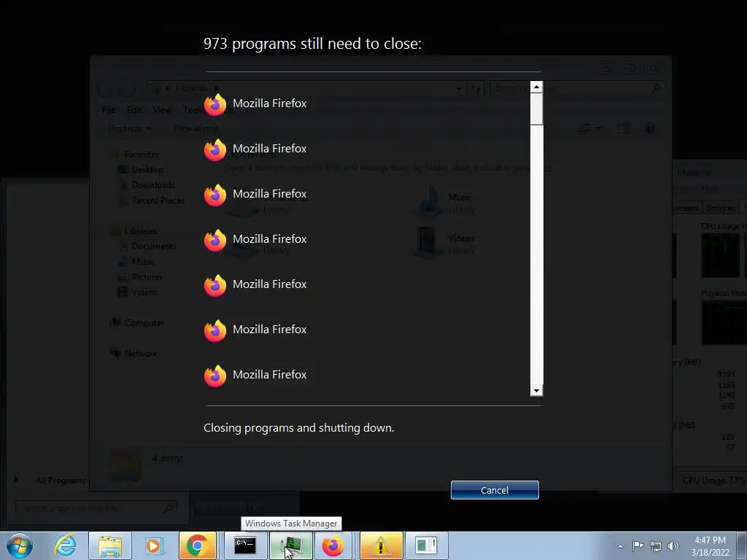Image resolution: width=747 pixels, height=560 pixels.
Task: Select Computer in the Explorer navigation pane
Action: pos(144,323)
